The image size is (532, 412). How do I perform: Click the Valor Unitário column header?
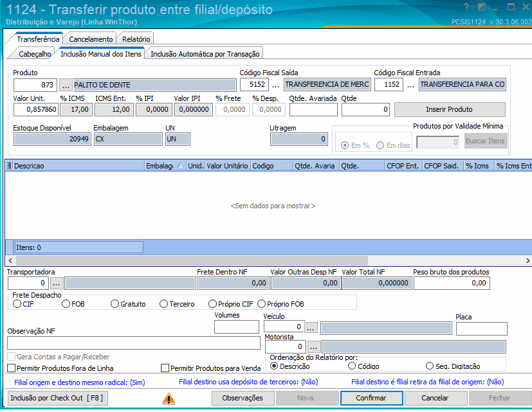pyautogui.click(x=228, y=166)
